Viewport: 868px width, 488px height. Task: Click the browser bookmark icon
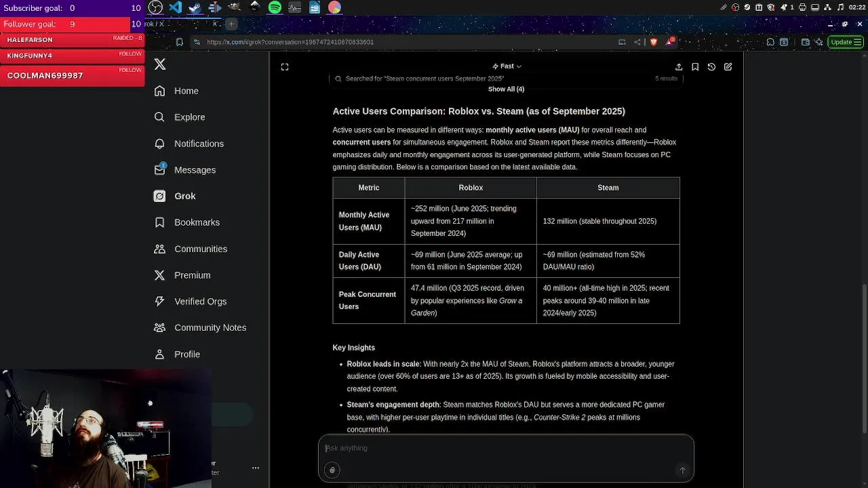click(179, 42)
